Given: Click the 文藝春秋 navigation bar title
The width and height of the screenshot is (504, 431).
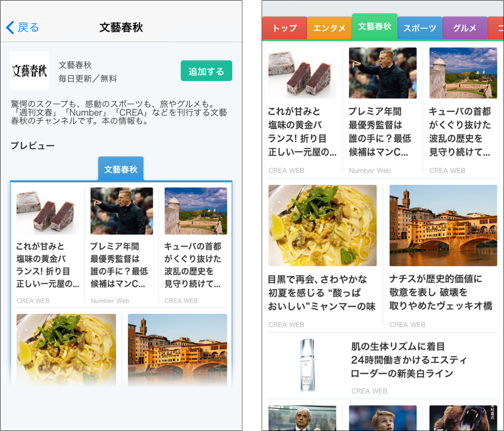Looking at the screenshot, I should (x=121, y=28).
